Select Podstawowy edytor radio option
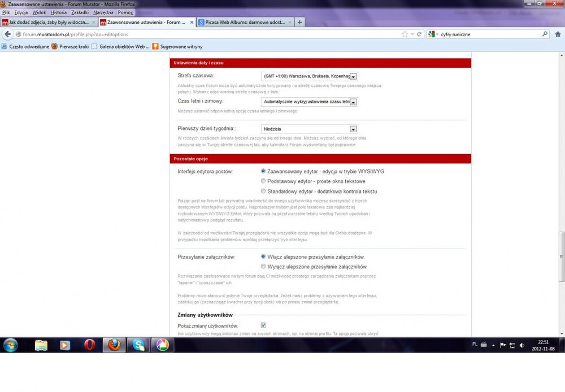Screen dimensions: 565x392 click(x=263, y=181)
